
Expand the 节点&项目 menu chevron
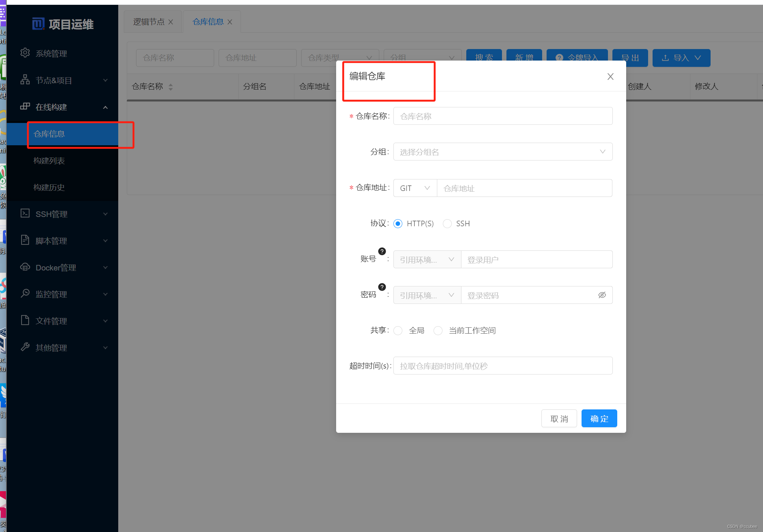106,80
